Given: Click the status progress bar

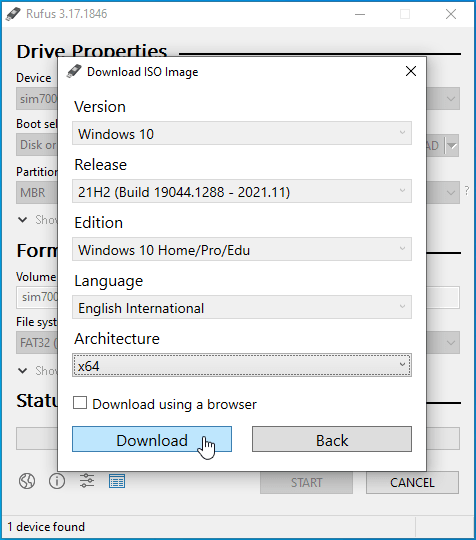Looking at the screenshot, I should (238, 438).
